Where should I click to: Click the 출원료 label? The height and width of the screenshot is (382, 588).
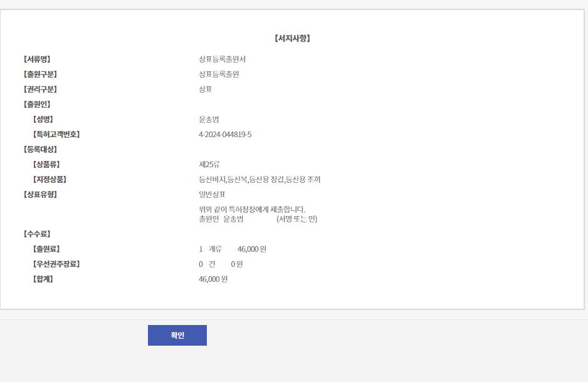tap(46, 249)
